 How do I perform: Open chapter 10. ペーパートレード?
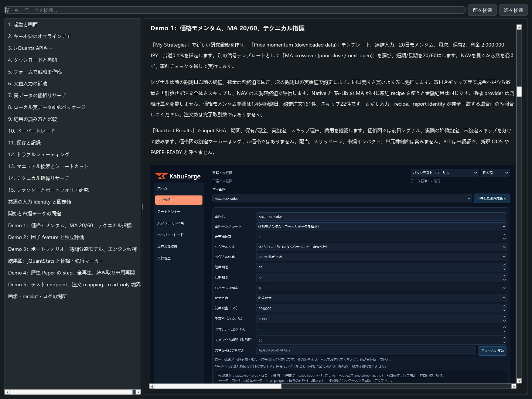click(x=73, y=131)
